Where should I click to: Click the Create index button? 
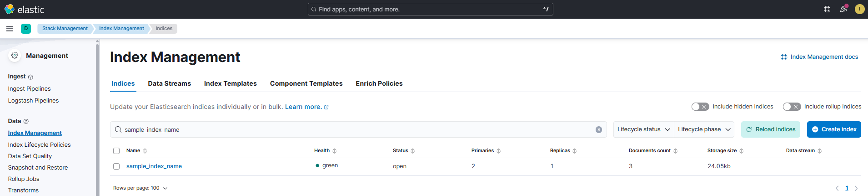click(x=834, y=129)
